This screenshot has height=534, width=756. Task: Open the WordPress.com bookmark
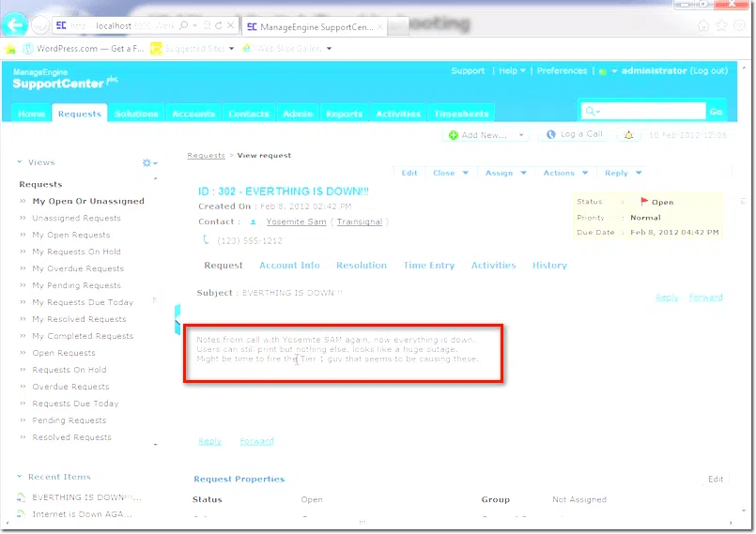84,49
